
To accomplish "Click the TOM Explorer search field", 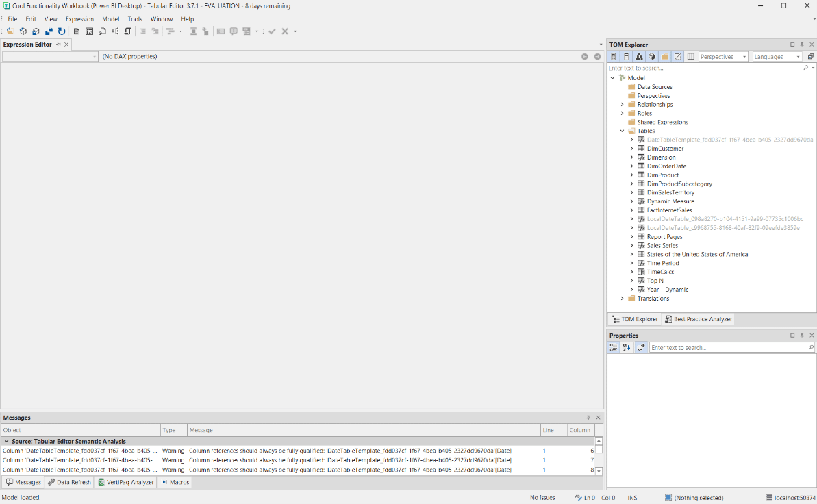I will tap(704, 68).
